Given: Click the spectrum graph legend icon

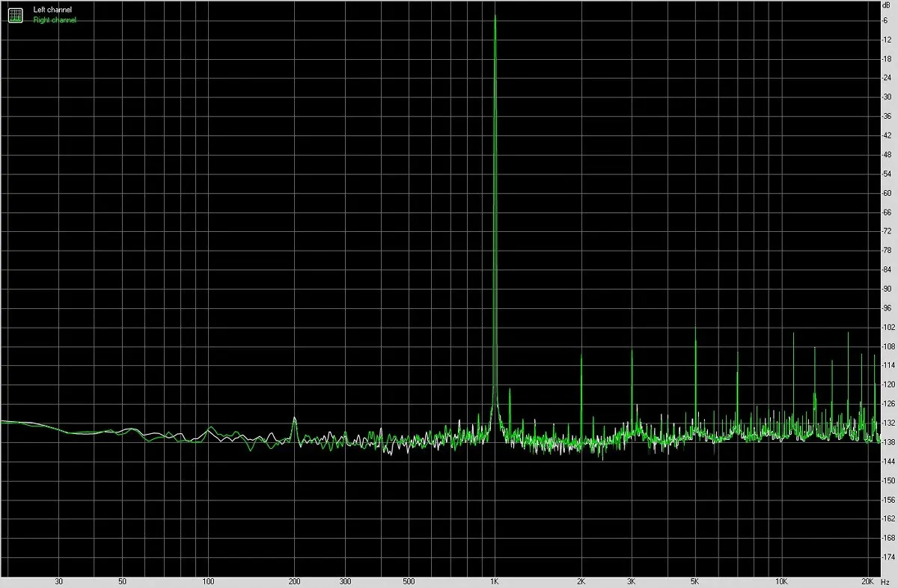Looking at the screenshot, I should pos(15,14).
